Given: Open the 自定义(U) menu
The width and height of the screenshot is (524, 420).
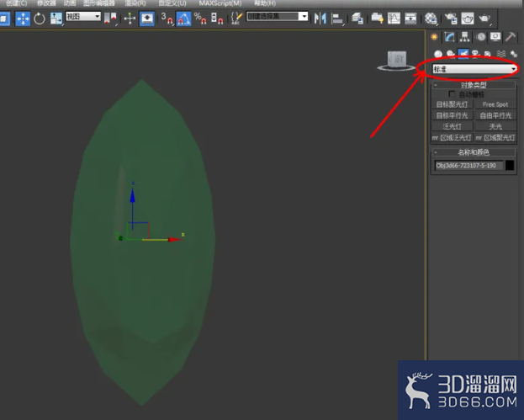Looking at the screenshot, I should click(x=172, y=3).
